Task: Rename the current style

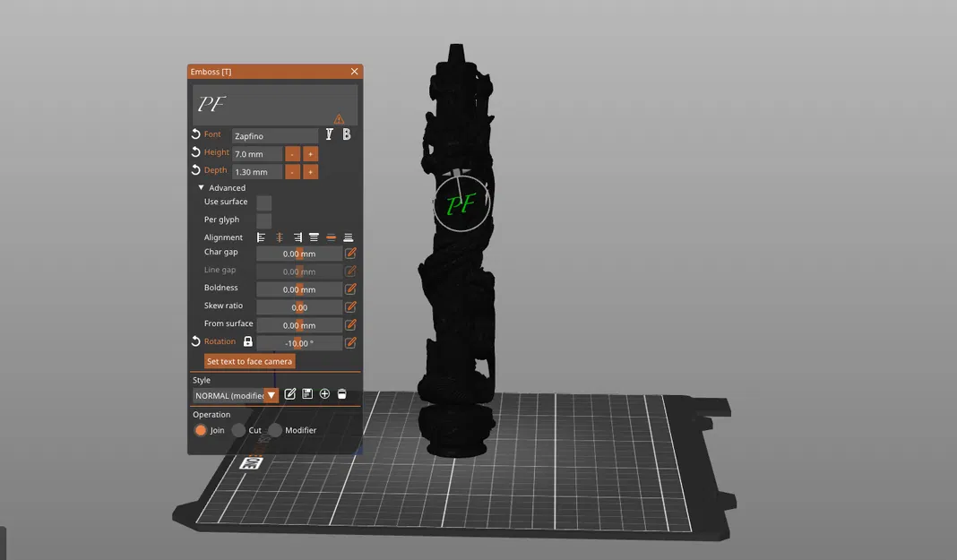Action: tap(290, 394)
